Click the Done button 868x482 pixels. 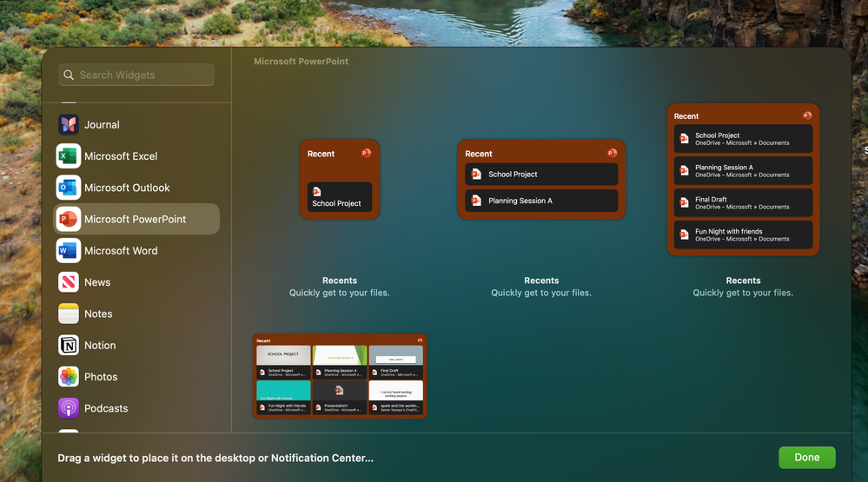[x=806, y=458]
